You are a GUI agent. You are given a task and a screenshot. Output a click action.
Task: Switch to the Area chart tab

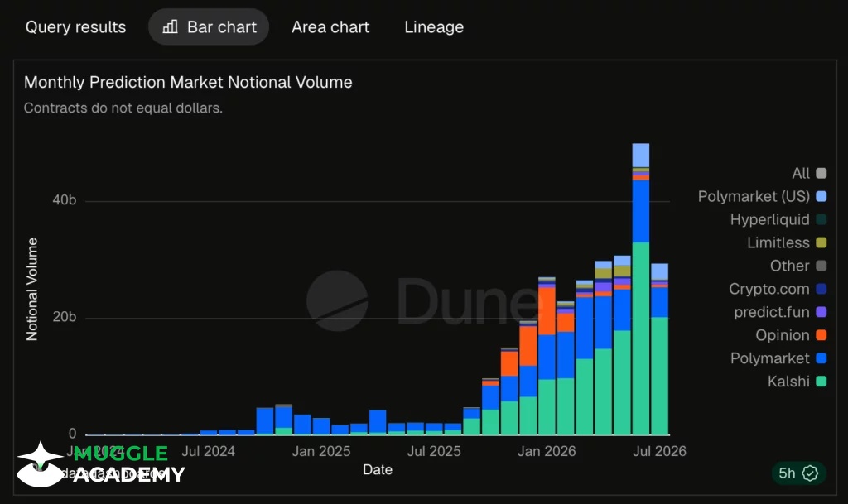(330, 27)
